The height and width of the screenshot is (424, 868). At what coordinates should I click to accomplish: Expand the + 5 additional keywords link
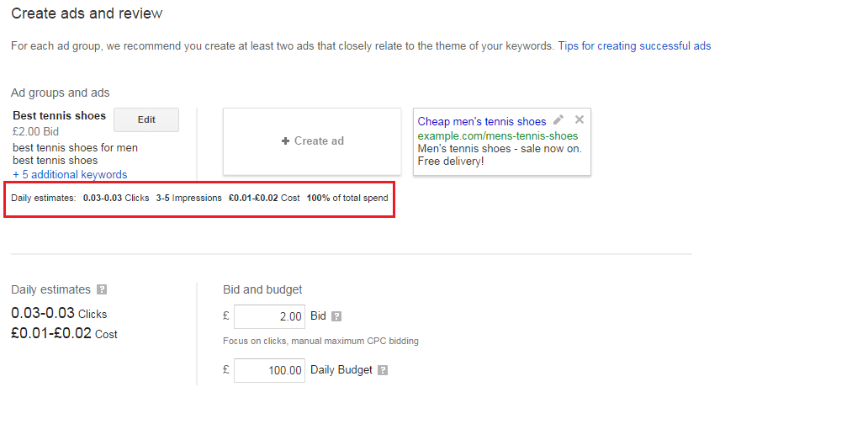tap(70, 174)
